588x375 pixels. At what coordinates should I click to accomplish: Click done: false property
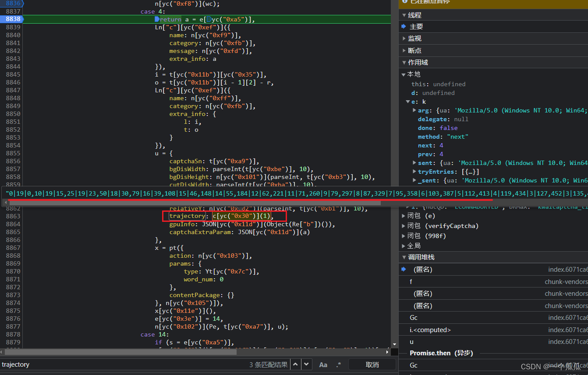438,128
